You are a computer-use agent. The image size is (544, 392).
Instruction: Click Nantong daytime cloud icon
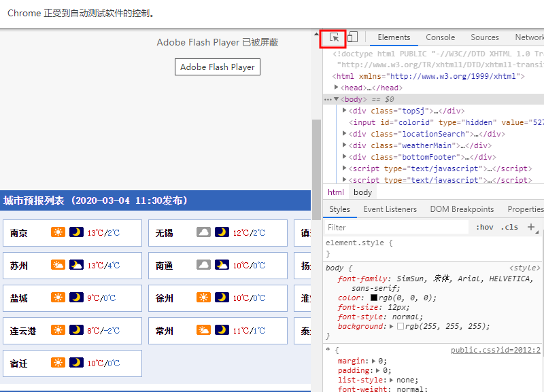(x=203, y=265)
